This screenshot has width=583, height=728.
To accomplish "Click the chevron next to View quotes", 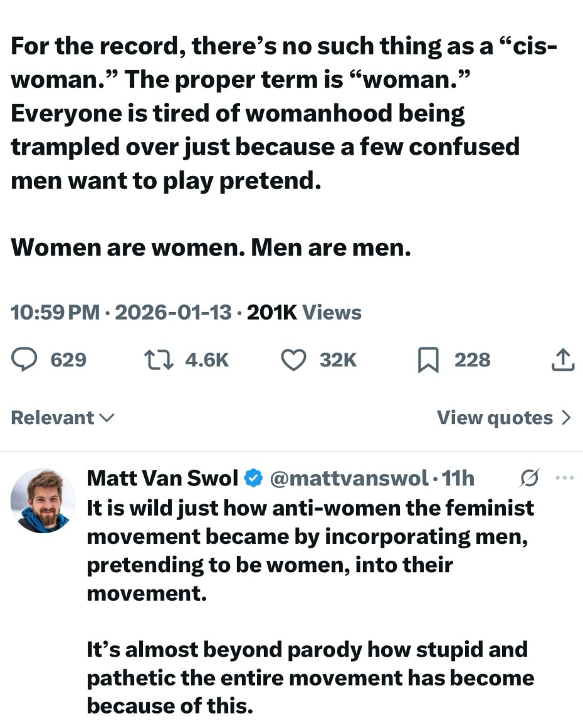I will 566,418.
